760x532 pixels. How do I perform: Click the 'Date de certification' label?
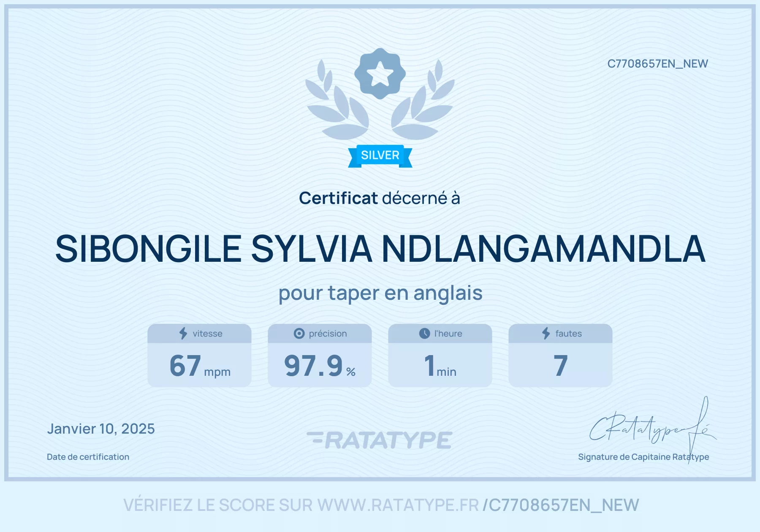pos(88,457)
